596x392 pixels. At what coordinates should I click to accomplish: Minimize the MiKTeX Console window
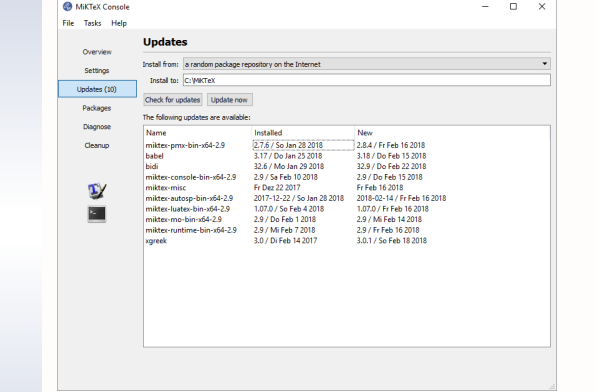[x=485, y=6]
